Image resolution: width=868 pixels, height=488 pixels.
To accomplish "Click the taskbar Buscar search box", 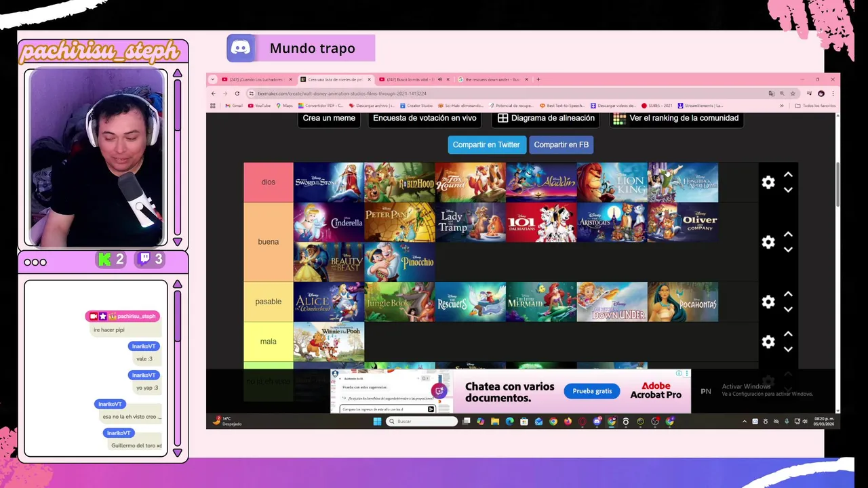I will (422, 422).
